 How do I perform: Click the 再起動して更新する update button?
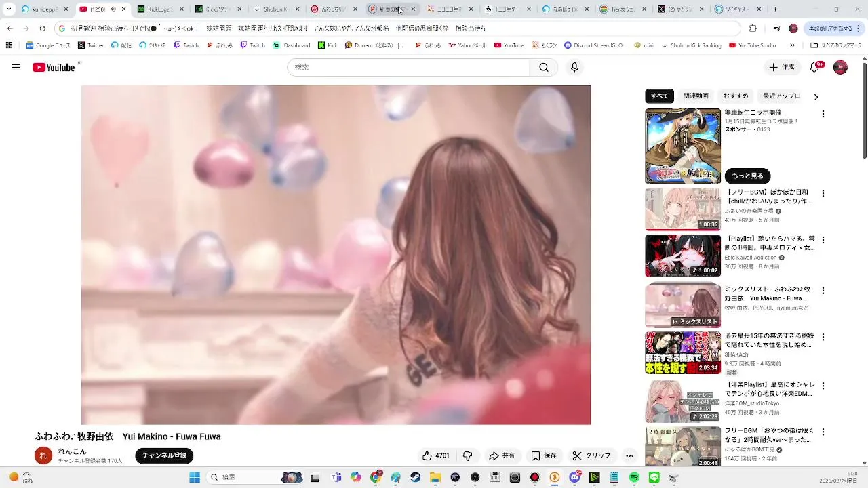(834, 28)
